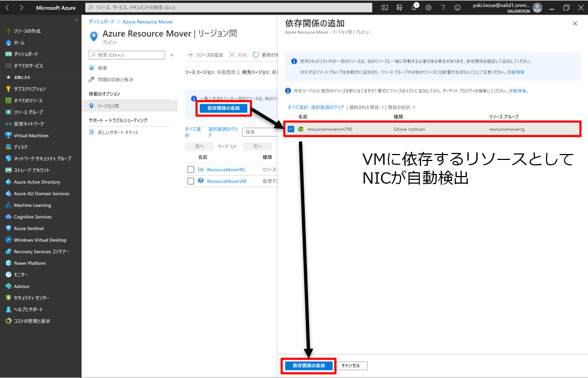Open ResourceMoverVM resource link

pyautogui.click(x=227, y=181)
